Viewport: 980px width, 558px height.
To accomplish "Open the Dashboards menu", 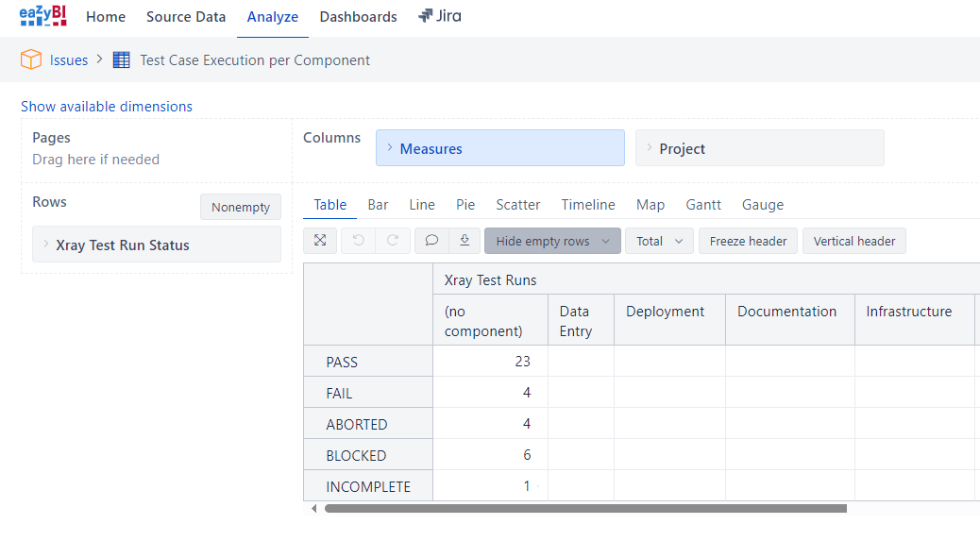I will (x=358, y=17).
